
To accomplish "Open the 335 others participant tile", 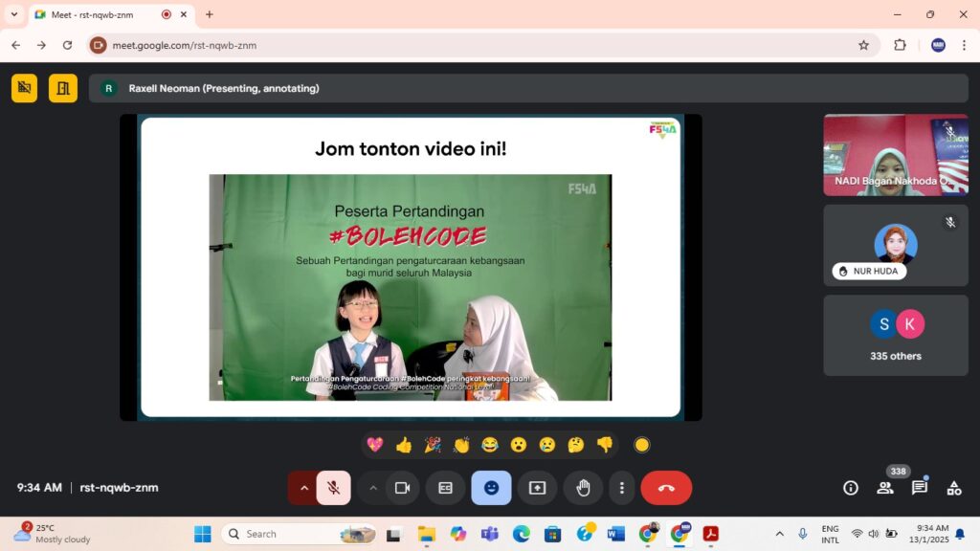I will [896, 336].
